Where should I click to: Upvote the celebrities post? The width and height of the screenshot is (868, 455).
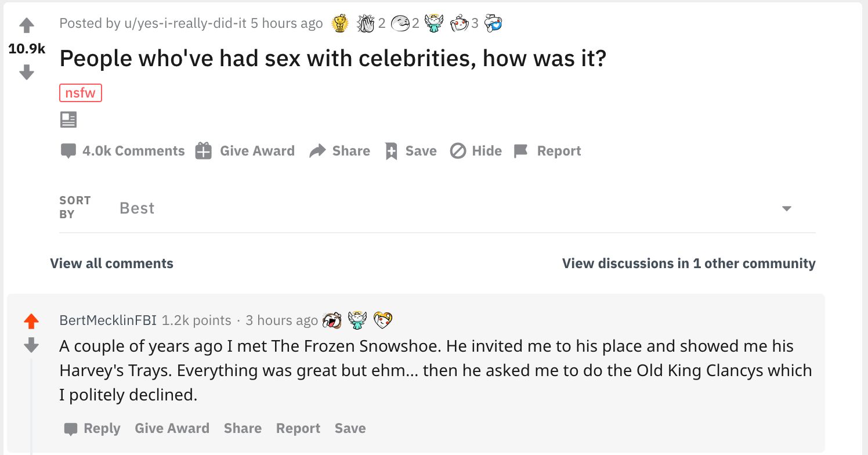(x=27, y=26)
